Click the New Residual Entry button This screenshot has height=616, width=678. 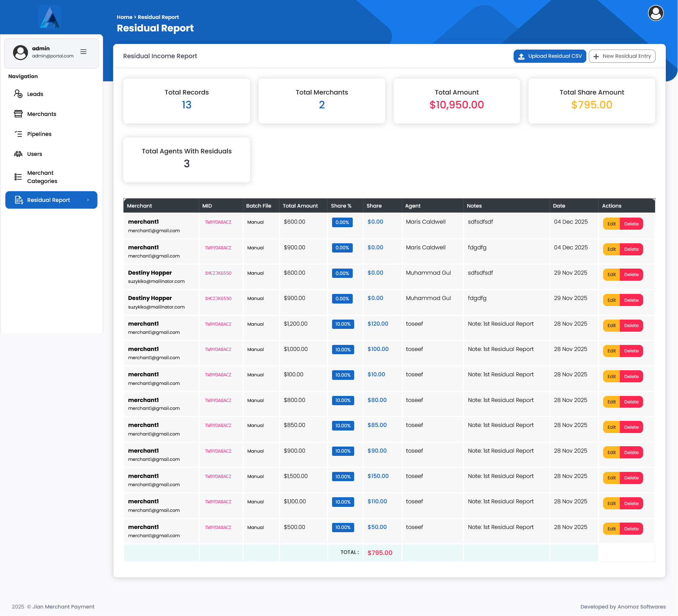(x=622, y=56)
